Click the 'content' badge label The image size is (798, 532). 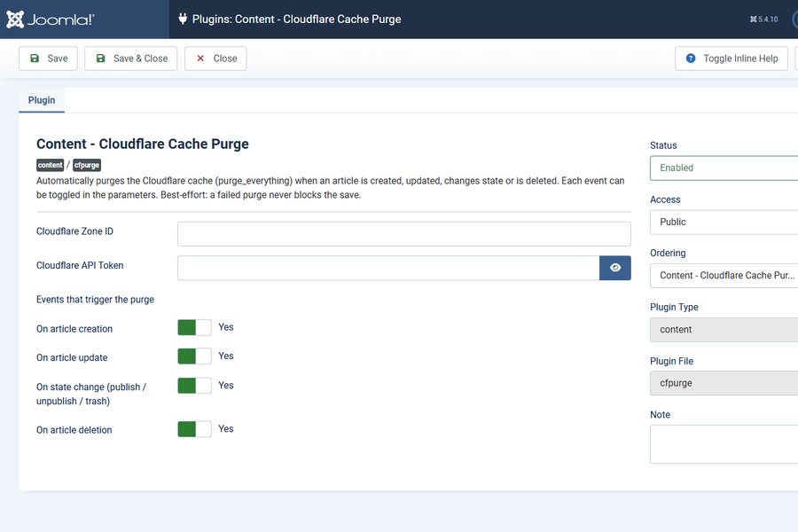click(x=50, y=165)
